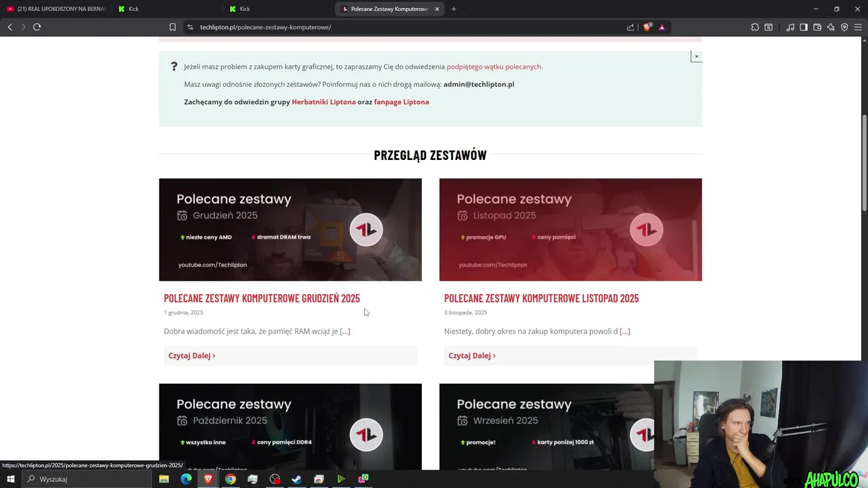Screen dimensions: 868x488
Task: Open the tab search icon in toolbar
Action: pos(768,27)
